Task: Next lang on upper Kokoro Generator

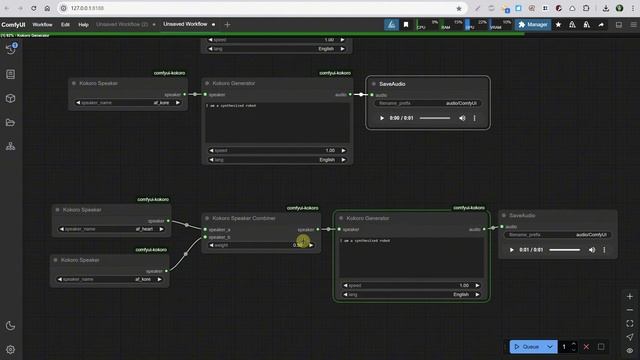Action: click(x=344, y=160)
